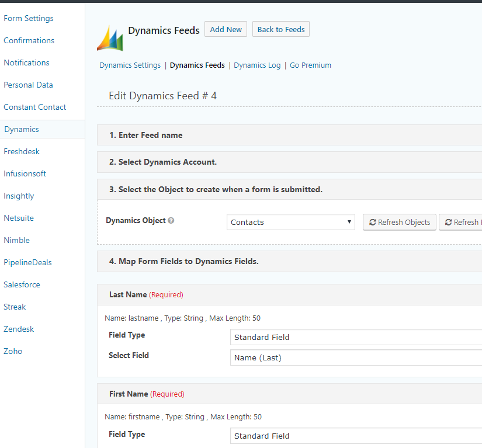Open the Go Premium link
The height and width of the screenshot is (448, 482).
click(310, 65)
